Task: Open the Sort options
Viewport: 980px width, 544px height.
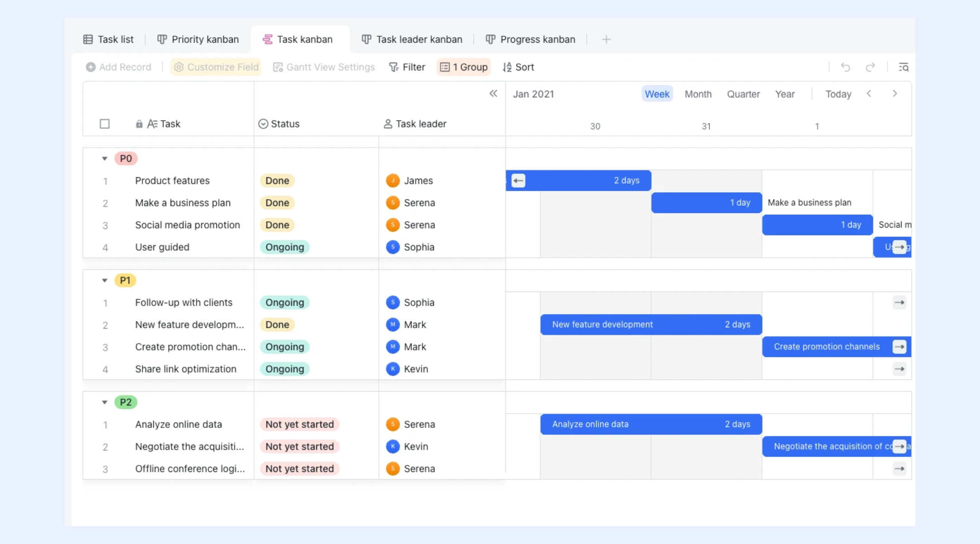Action: [518, 67]
